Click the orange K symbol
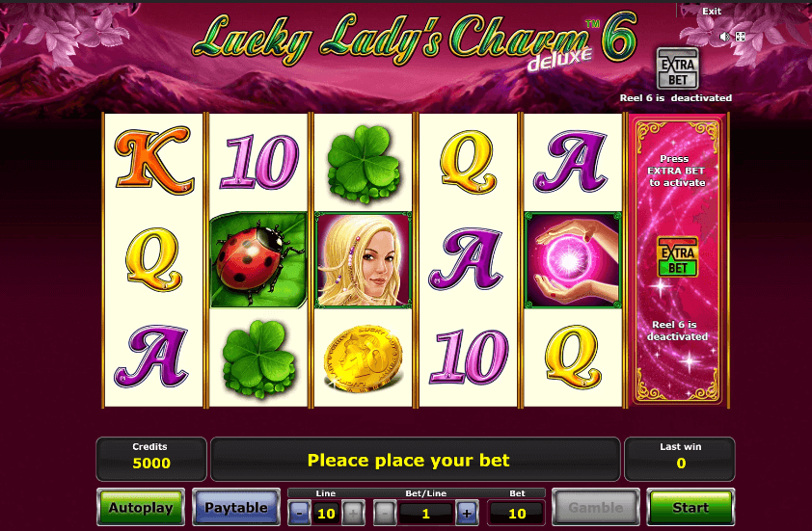Viewport: 812px width, 531px height. click(153, 160)
